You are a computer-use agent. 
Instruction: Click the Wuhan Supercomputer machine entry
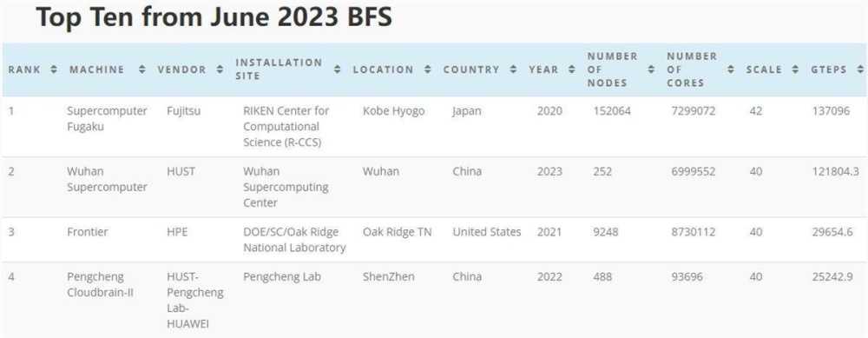coord(107,179)
